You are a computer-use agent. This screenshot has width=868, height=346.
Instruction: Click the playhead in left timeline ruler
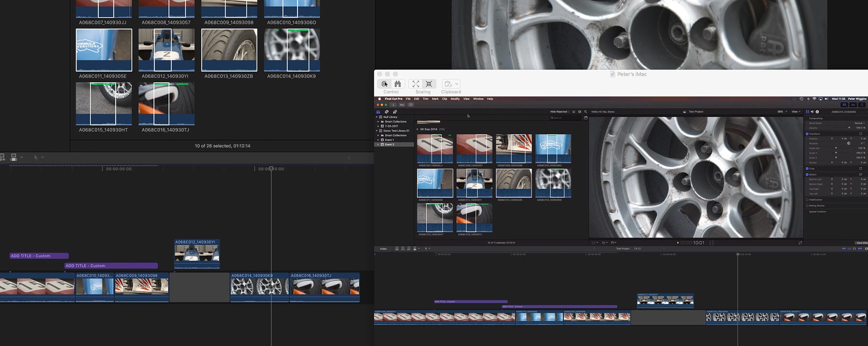[x=271, y=168]
